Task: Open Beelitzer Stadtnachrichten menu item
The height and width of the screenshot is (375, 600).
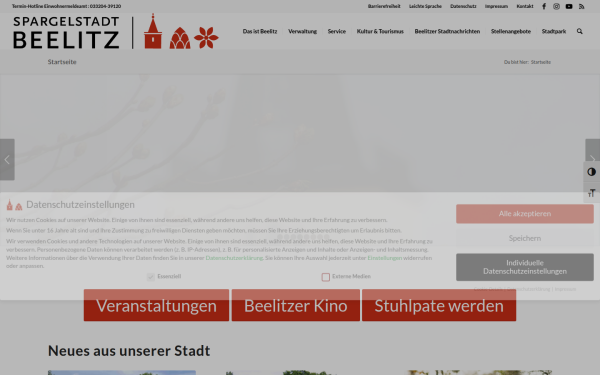Action: pos(447,31)
